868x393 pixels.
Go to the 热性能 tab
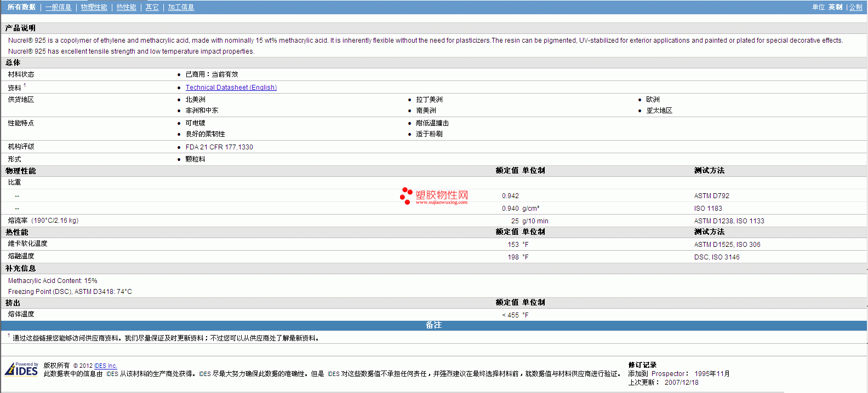pos(127,7)
